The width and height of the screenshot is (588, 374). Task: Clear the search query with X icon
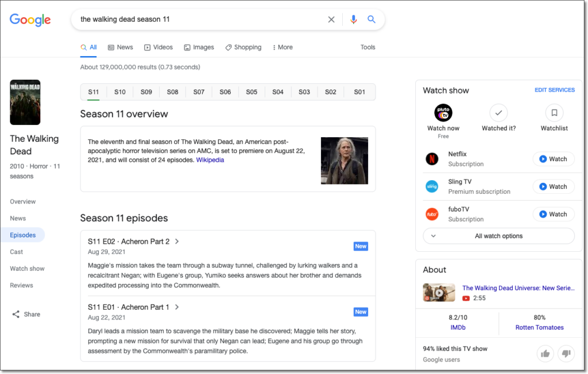331,20
